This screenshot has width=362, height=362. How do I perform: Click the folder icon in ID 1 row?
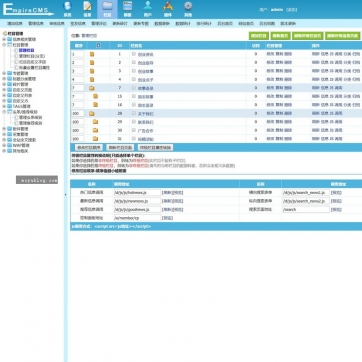coord(92,54)
